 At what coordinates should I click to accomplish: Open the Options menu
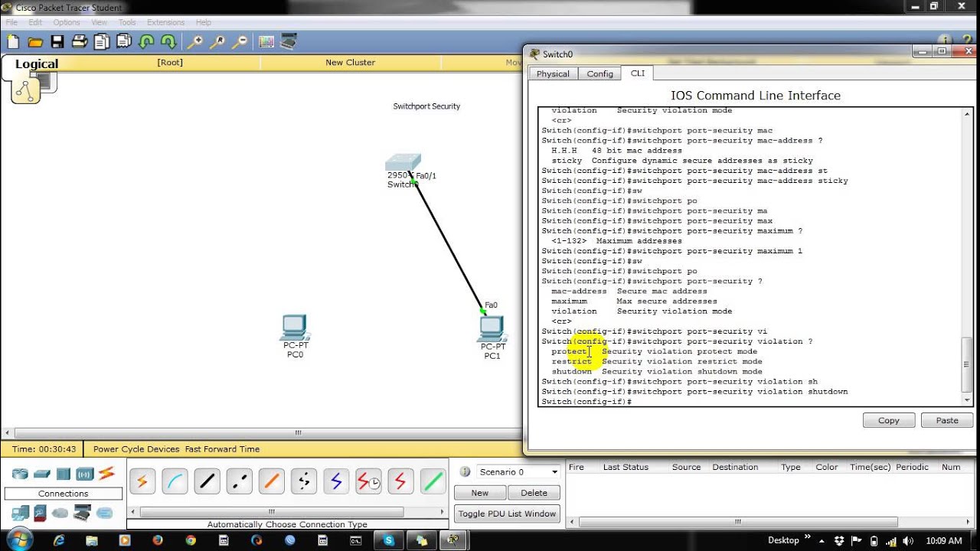click(67, 22)
